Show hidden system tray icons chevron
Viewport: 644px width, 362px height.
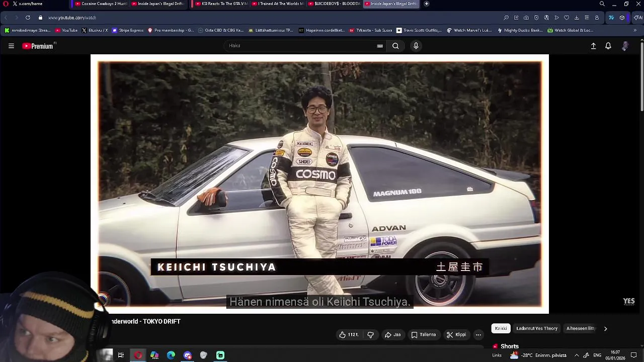pos(577,355)
